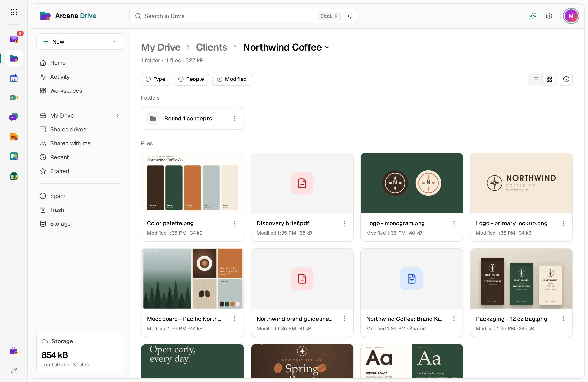Click the pencil customize icon
This screenshot has width=588, height=382.
coord(14,370)
